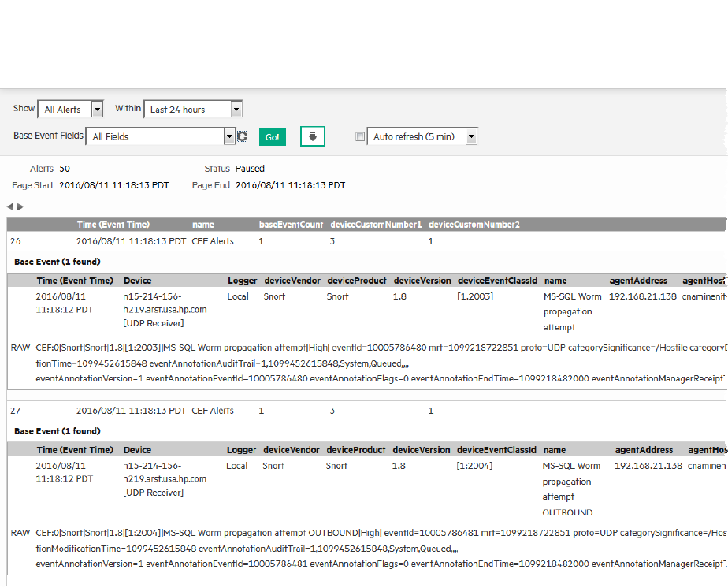Screen dimensions: 728x588
Task: Click Base Event (1 found) under alert 27
Action: (57, 431)
